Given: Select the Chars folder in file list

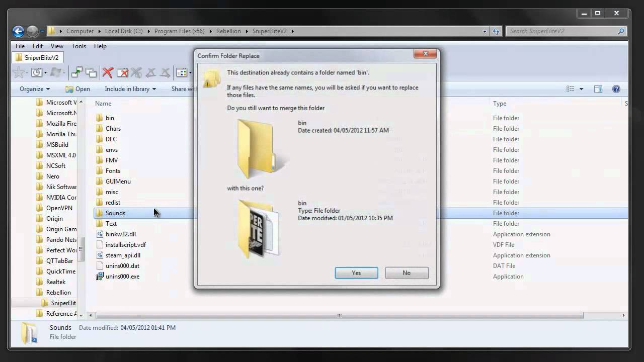Looking at the screenshot, I should 113,128.
